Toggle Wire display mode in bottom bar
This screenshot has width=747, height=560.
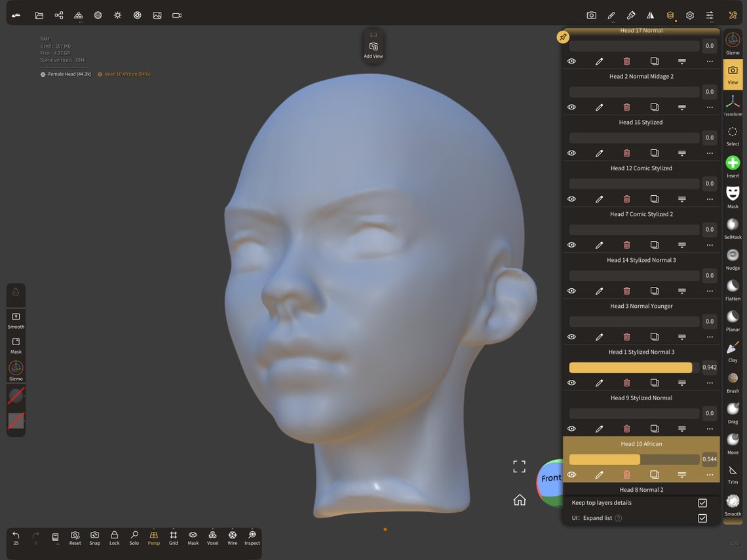(232, 538)
